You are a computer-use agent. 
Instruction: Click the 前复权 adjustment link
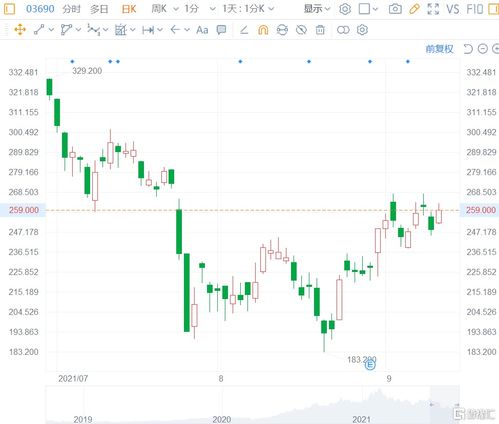pyautogui.click(x=439, y=49)
